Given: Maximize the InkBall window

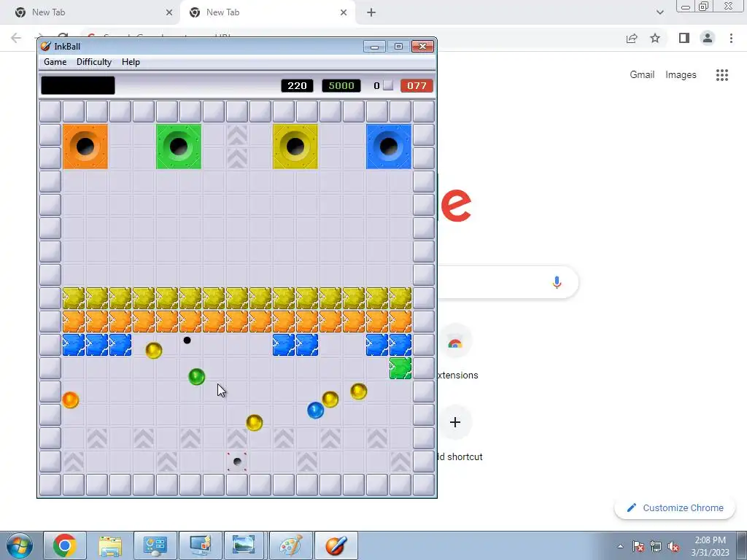Looking at the screenshot, I should click(398, 46).
